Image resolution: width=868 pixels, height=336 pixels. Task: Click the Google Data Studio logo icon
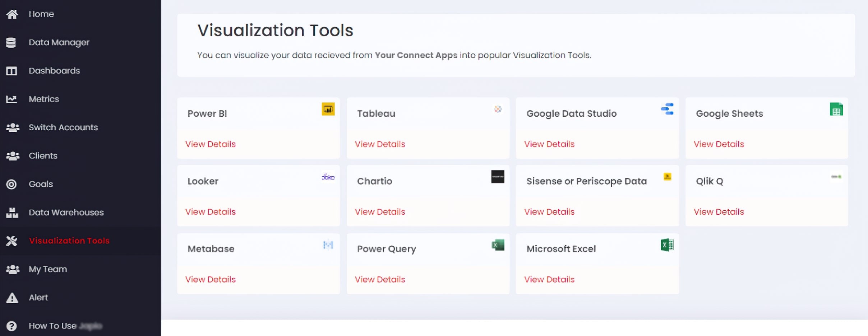tap(667, 109)
